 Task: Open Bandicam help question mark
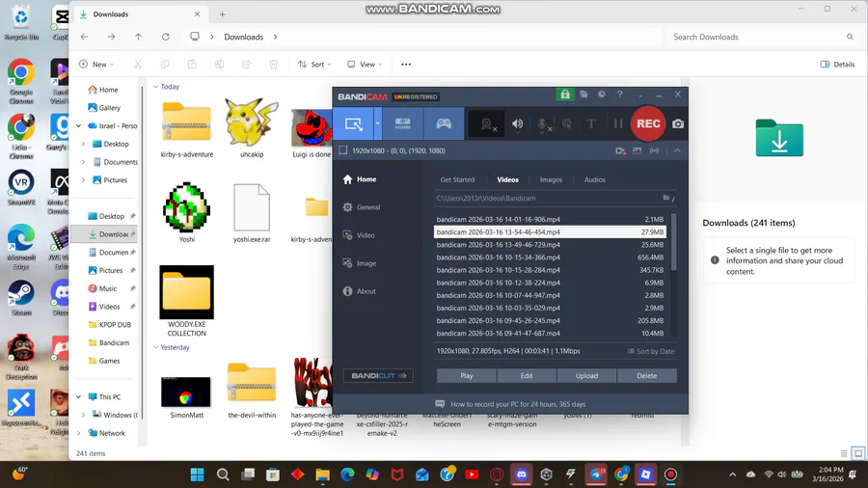pyautogui.click(x=620, y=95)
